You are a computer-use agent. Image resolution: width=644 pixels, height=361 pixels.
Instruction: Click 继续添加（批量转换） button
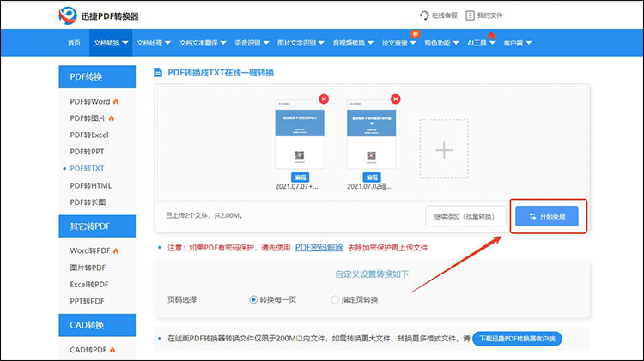(x=465, y=216)
